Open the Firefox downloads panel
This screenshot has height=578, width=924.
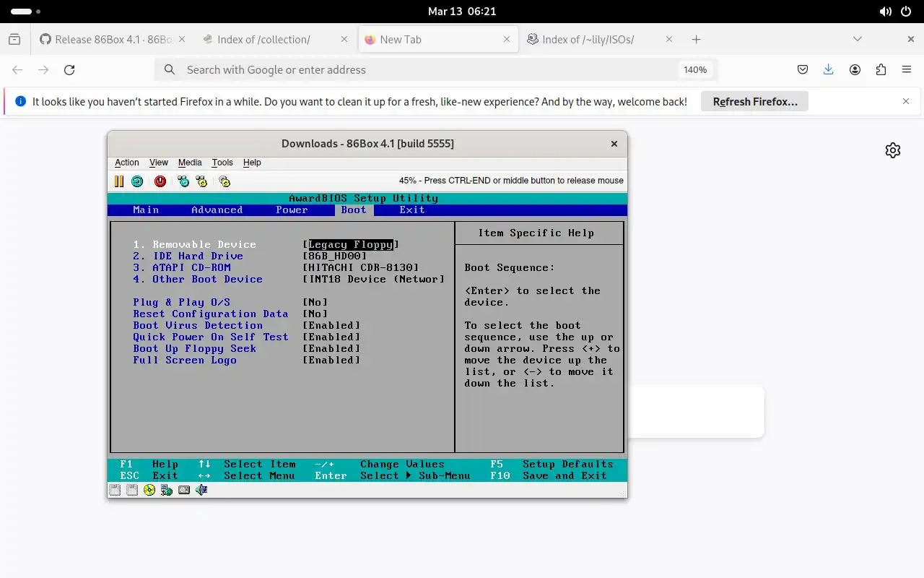[829, 70]
